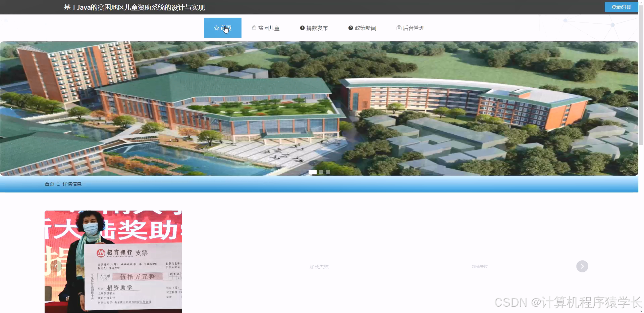Switch to the 贫困儿童 tab
The height and width of the screenshot is (313, 644).
point(268,28)
